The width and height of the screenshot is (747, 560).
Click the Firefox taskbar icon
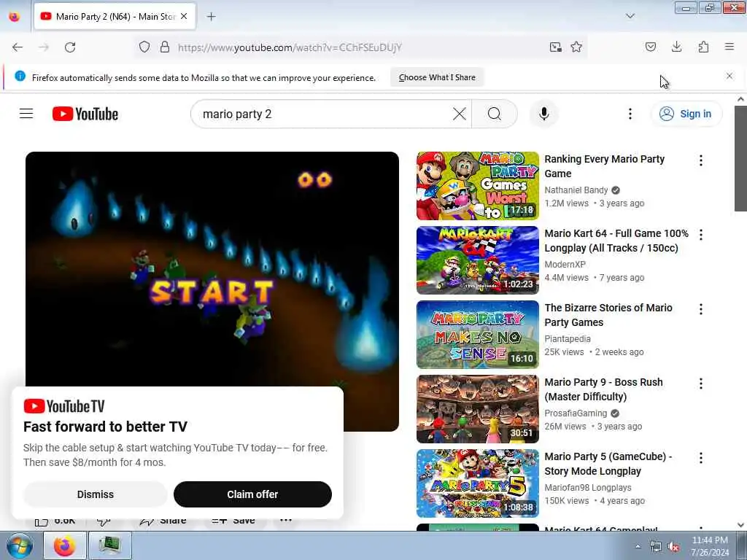pos(65,545)
